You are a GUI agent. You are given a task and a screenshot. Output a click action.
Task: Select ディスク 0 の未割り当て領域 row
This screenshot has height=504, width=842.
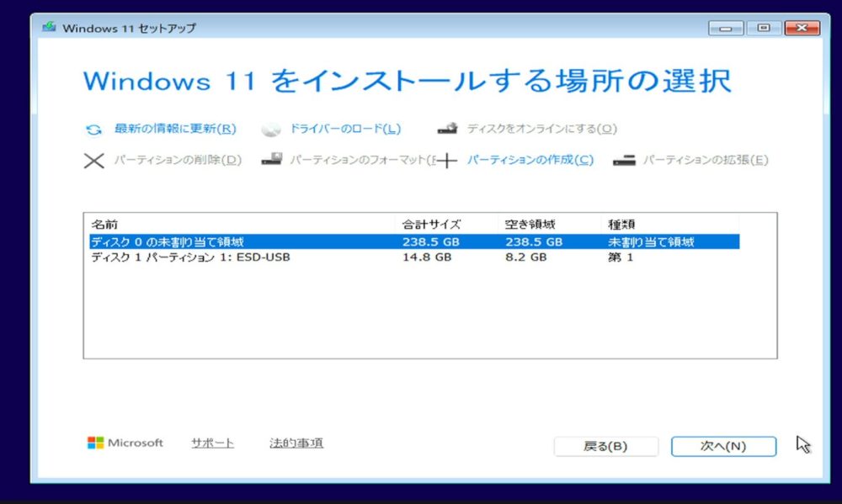point(414,241)
